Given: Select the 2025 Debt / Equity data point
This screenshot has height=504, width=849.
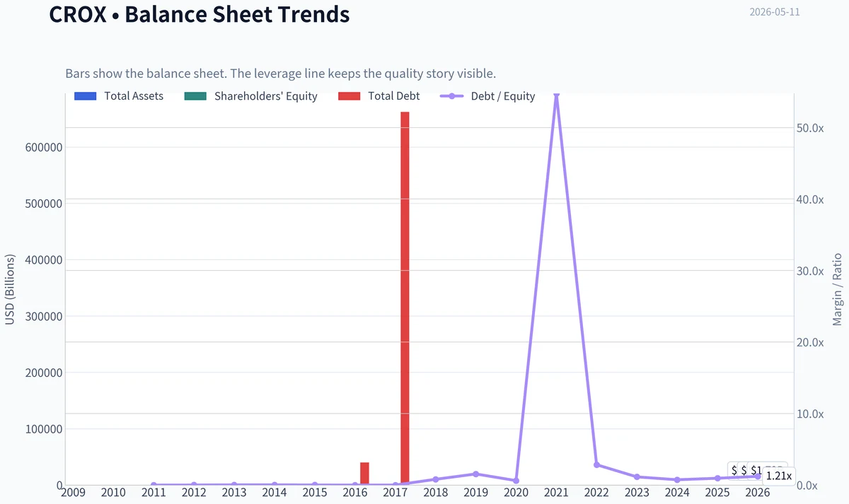Looking at the screenshot, I should click(717, 479).
